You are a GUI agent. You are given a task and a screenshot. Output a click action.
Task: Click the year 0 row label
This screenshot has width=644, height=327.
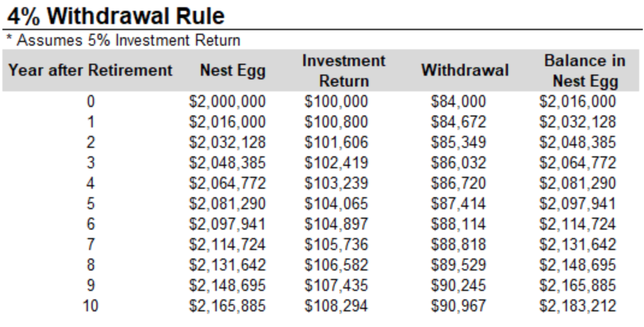tap(90, 102)
